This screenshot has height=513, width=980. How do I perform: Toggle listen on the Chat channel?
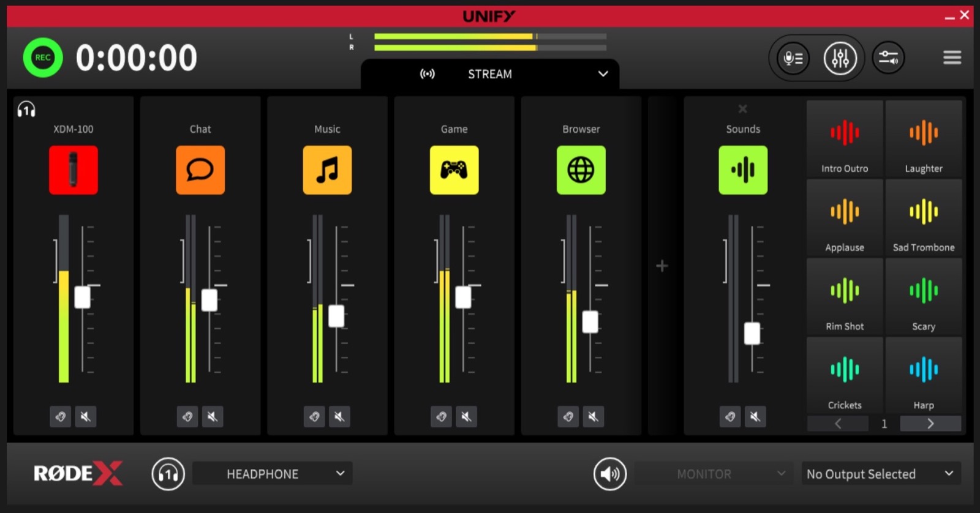click(x=187, y=417)
